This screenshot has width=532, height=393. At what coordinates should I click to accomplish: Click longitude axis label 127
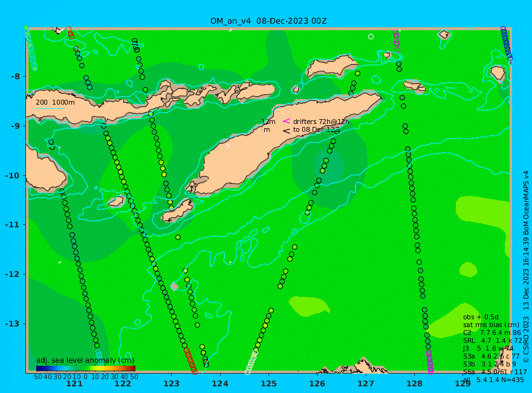pyautogui.click(x=366, y=384)
